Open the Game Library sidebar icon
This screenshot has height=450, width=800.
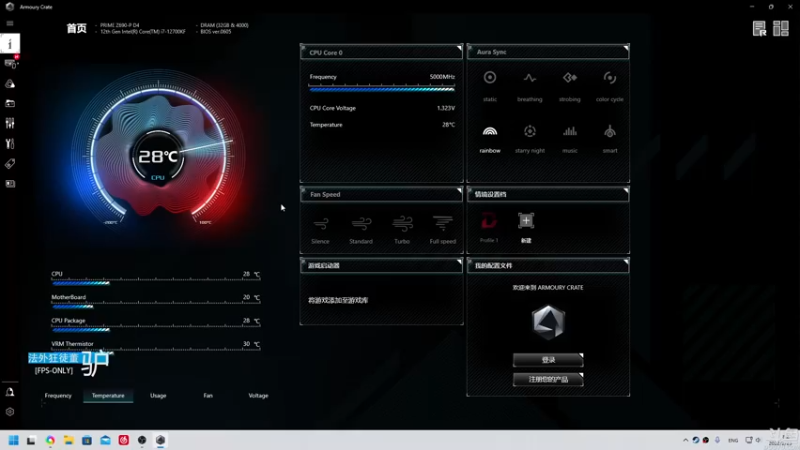click(10, 104)
